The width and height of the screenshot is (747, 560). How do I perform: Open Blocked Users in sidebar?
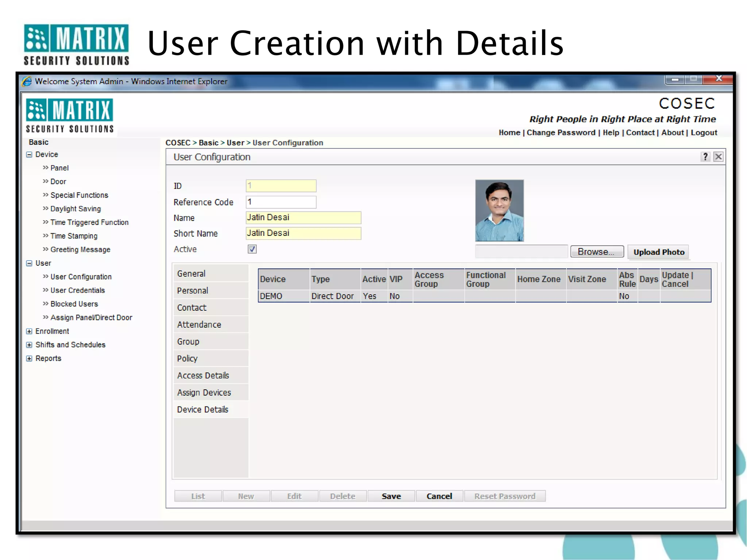point(74,304)
